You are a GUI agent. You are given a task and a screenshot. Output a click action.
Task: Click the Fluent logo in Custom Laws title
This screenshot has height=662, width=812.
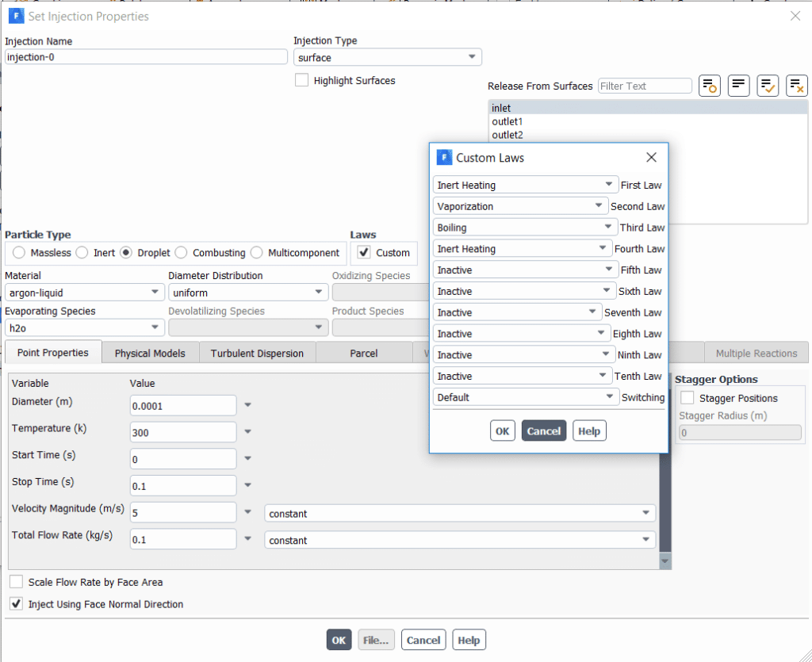[444, 158]
